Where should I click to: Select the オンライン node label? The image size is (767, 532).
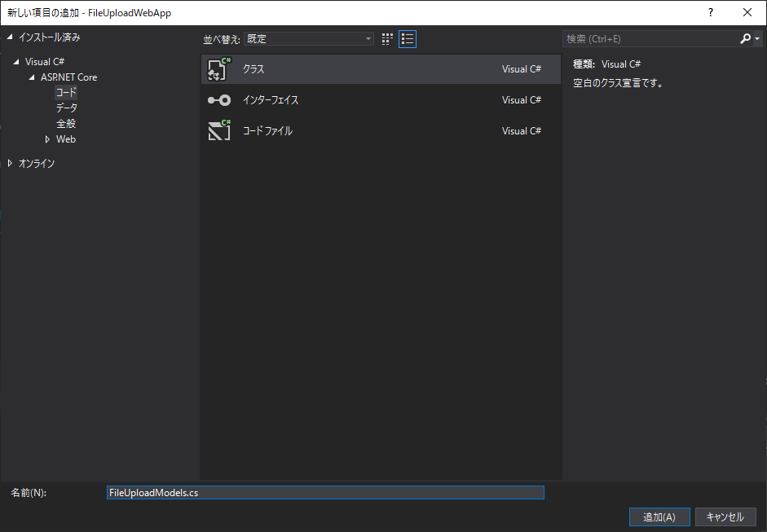tap(37, 163)
